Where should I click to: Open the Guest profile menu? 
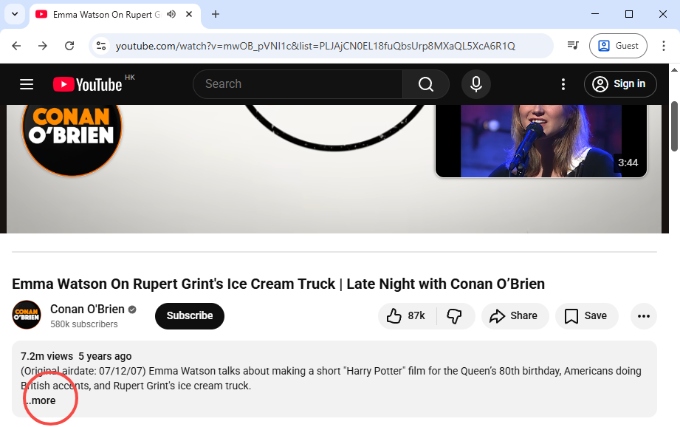point(619,46)
